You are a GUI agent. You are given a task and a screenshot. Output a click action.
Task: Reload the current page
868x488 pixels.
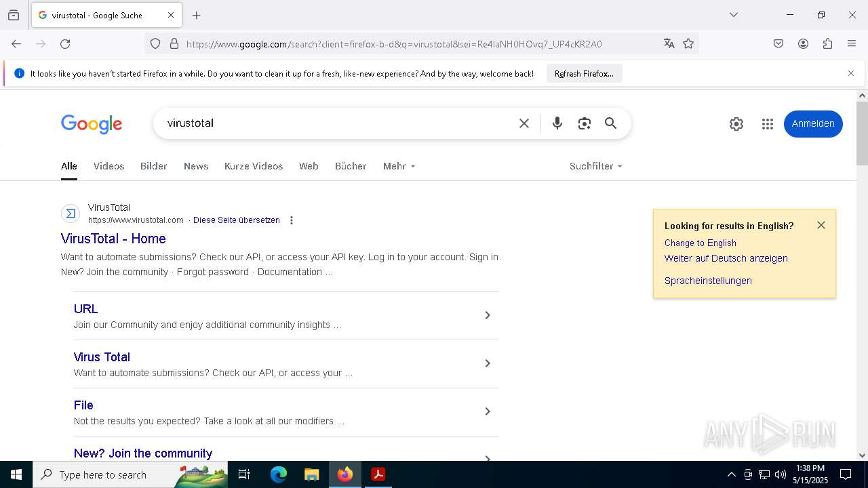65,44
